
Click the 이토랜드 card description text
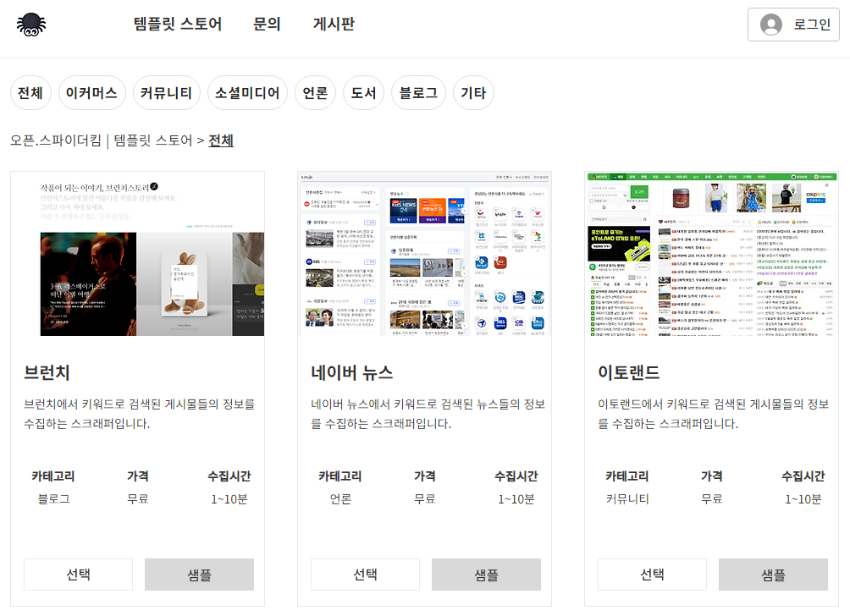714,414
